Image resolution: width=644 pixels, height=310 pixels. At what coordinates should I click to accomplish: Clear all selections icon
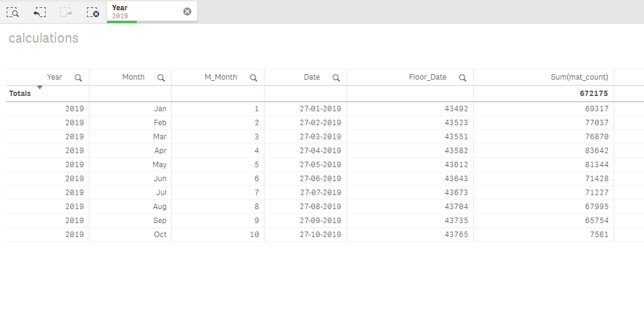coord(93,12)
